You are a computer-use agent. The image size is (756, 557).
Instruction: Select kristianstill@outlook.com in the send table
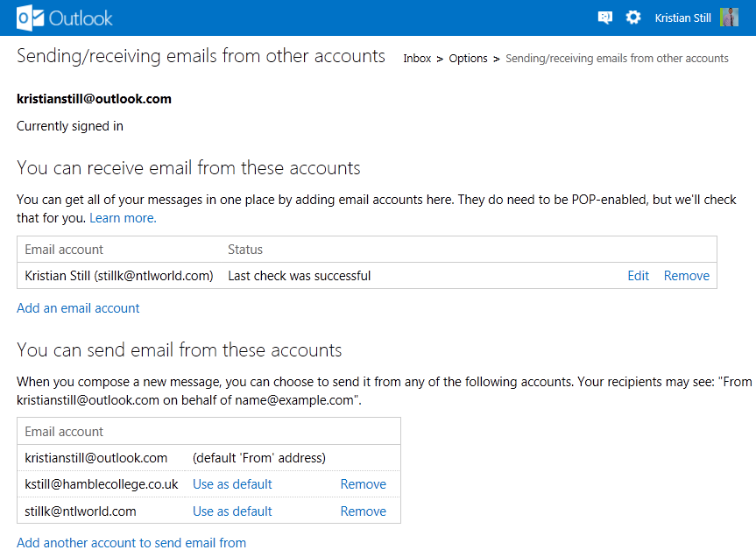pos(96,458)
